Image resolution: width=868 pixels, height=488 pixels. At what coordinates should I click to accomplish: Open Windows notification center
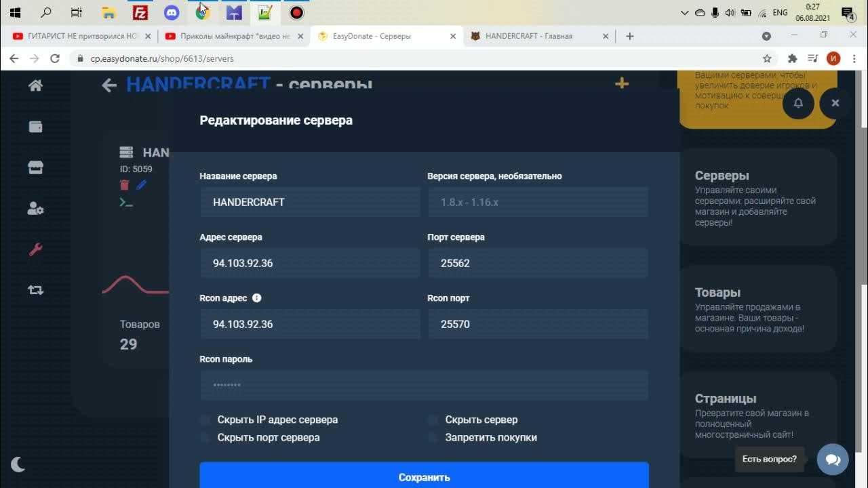(848, 12)
